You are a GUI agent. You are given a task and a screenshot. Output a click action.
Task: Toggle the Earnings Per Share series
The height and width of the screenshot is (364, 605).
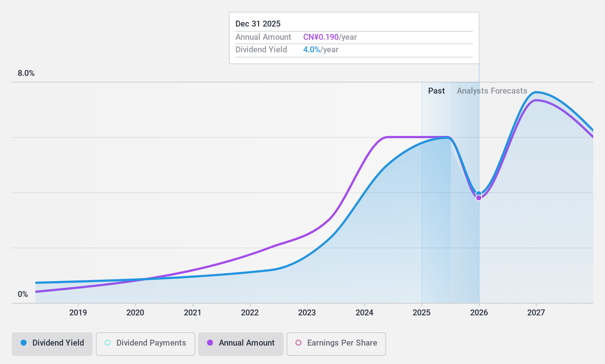coord(336,344)
